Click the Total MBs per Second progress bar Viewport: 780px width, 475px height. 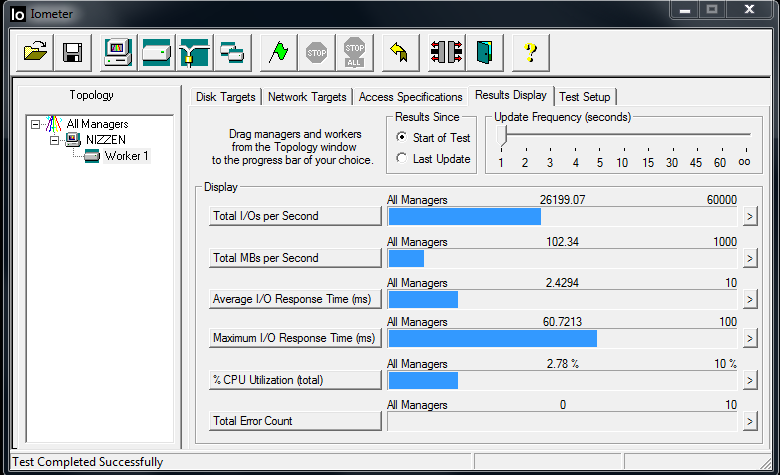(x=562, y=259)
